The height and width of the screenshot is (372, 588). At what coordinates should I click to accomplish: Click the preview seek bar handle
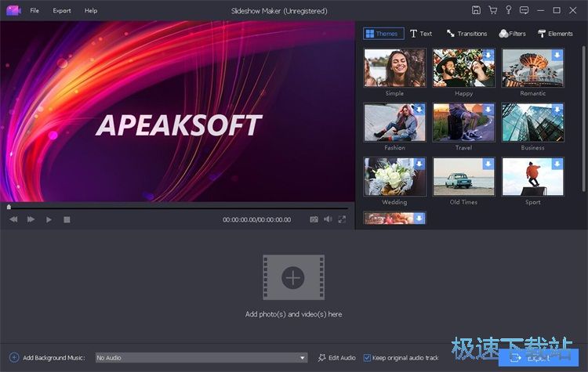[9, 207]
